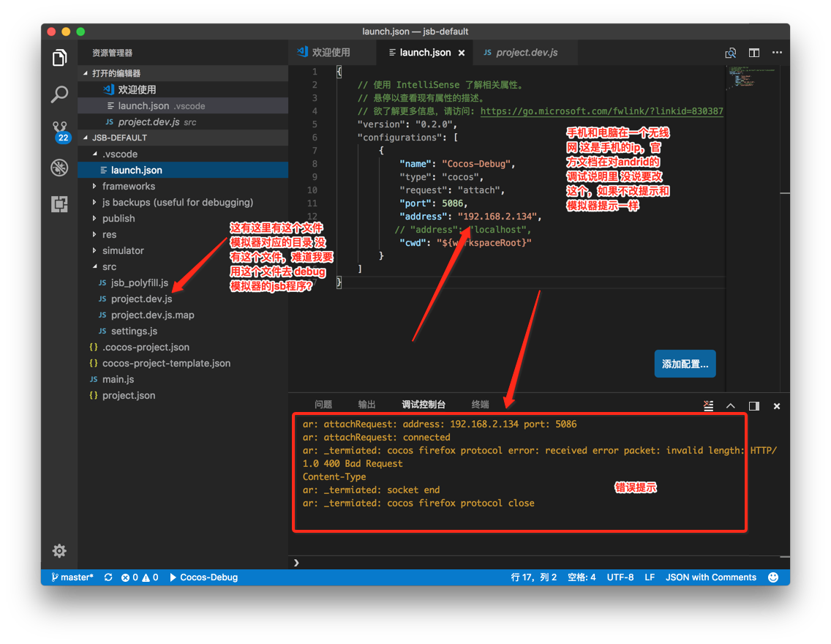The image size is (831, 644).
Task: Open the Extensions view in activity bar
Action: tap(59, 203)
